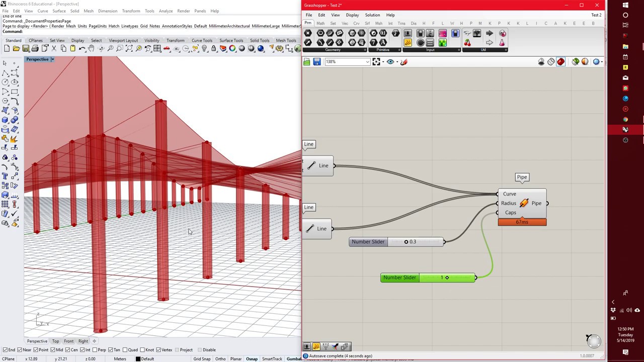Open Grasshopper Display menu

click(352, 15)
